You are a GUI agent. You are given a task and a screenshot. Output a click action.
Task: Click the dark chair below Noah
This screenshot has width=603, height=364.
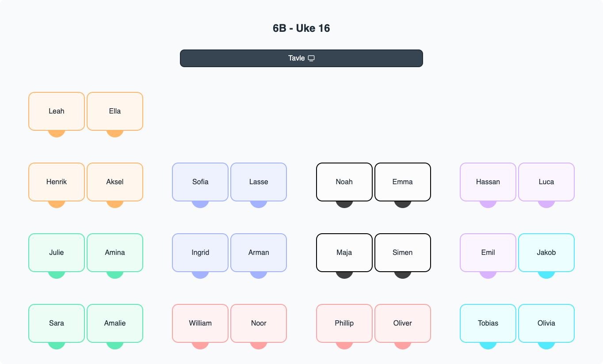point(344,205)
